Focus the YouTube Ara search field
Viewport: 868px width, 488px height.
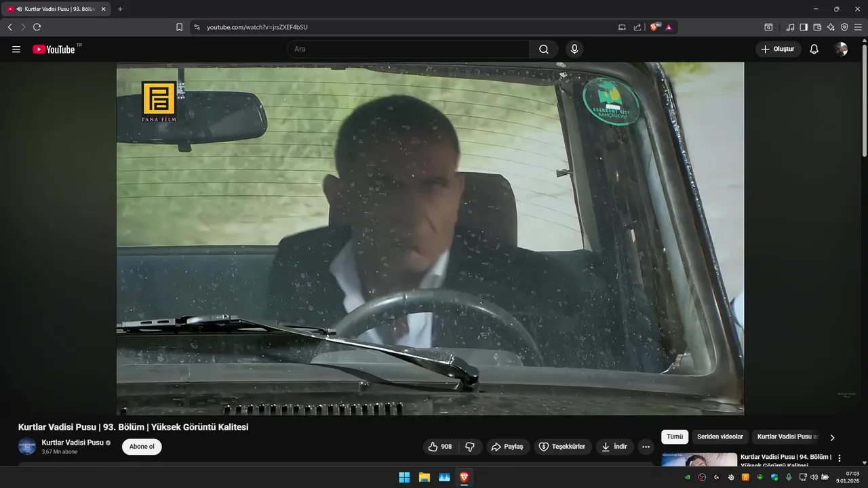[408, 49]
